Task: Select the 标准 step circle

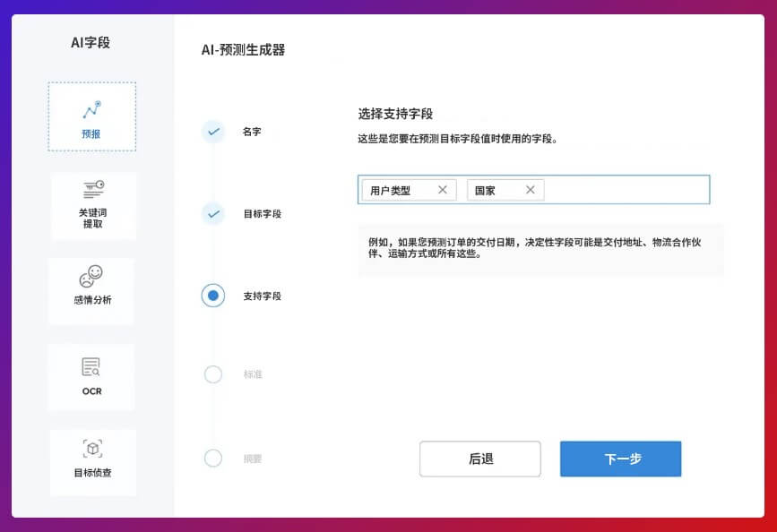Action: [x=213, y=374]
